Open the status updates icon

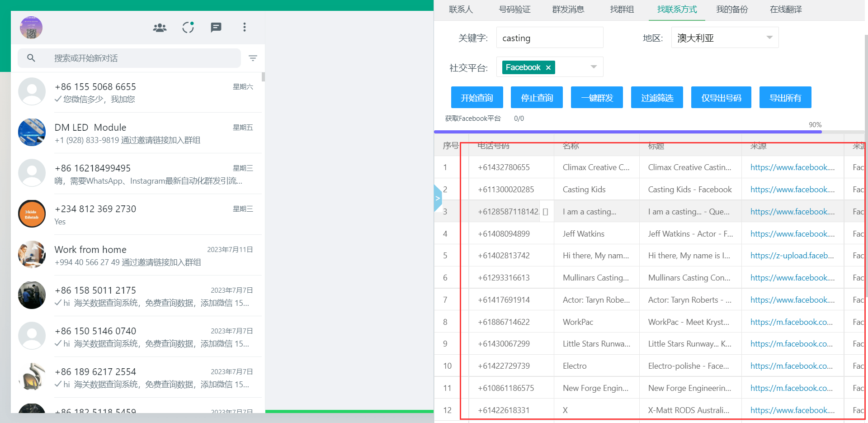(x=188, y=28)
